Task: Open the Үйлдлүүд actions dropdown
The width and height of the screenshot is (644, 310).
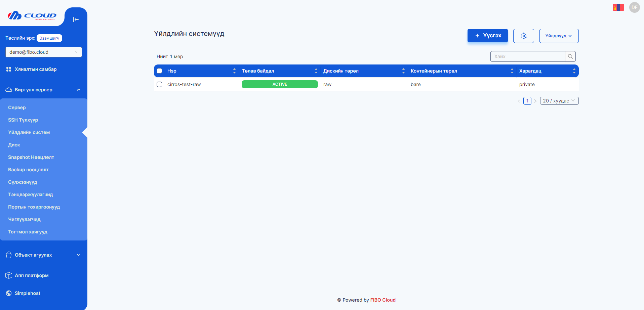Action: tap(559, 36)
